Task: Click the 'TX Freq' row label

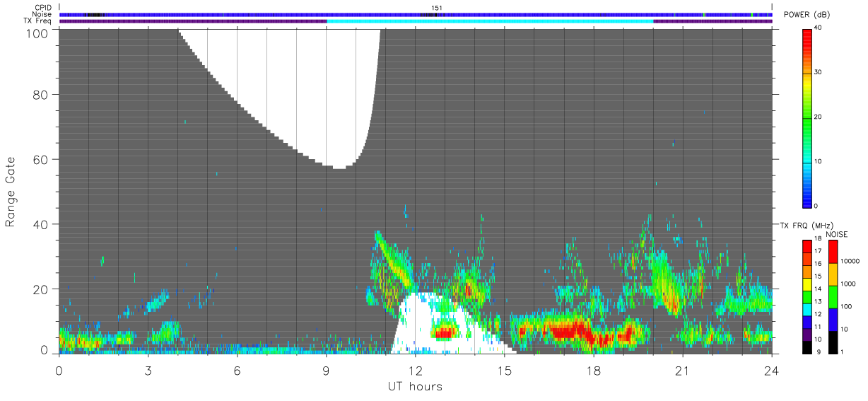Action: (38, 21)
